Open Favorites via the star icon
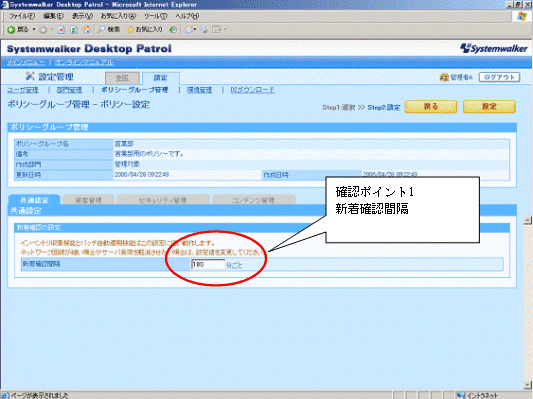The image size is (533, 399). 130,30
